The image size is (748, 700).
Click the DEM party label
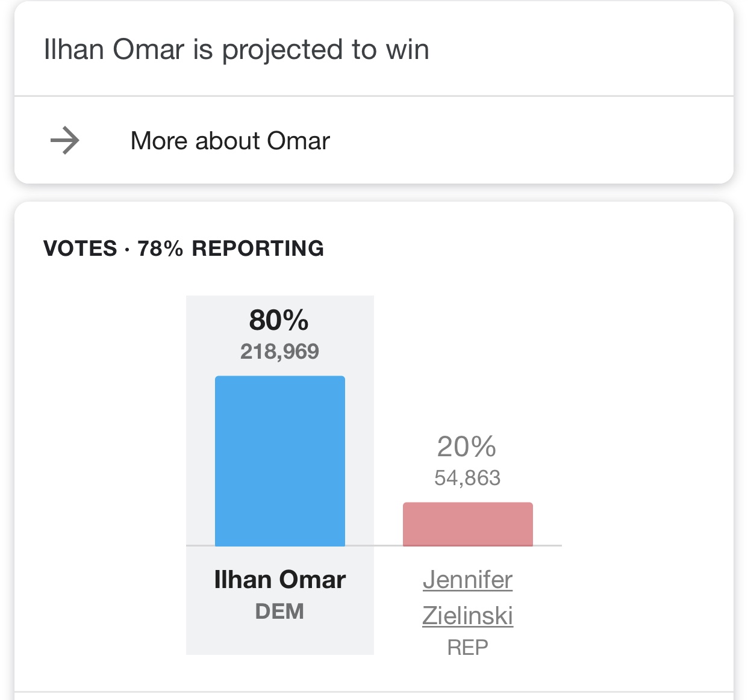point(279,612)
